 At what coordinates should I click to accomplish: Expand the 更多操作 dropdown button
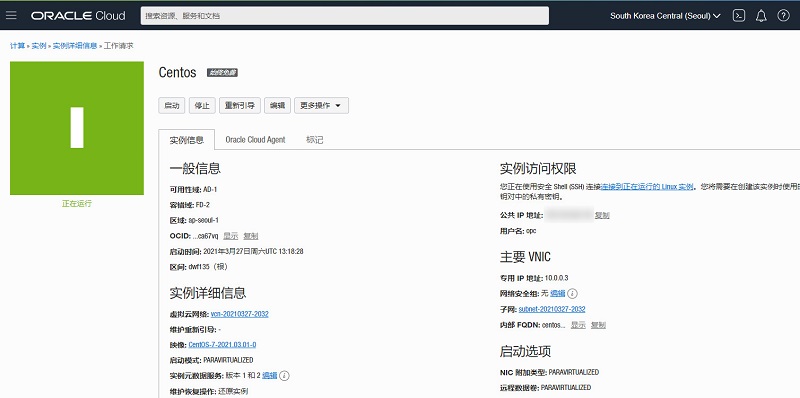[x=321, y=106]
